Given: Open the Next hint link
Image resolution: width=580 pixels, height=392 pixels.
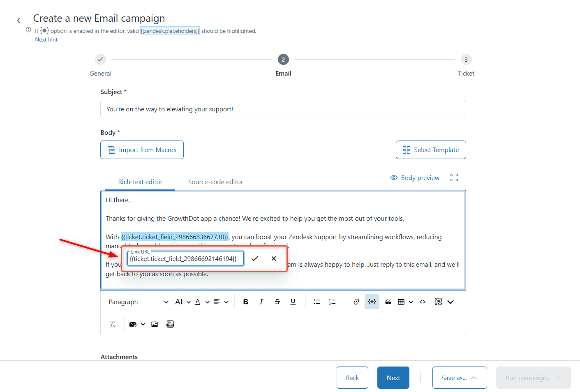Looking at the screenshot, I should [46, 40].
